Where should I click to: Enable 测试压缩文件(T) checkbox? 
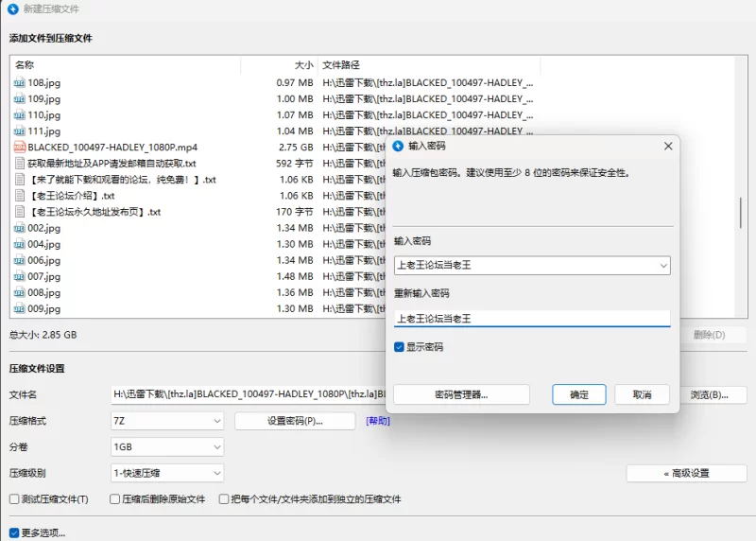click(x=14, y=498)
